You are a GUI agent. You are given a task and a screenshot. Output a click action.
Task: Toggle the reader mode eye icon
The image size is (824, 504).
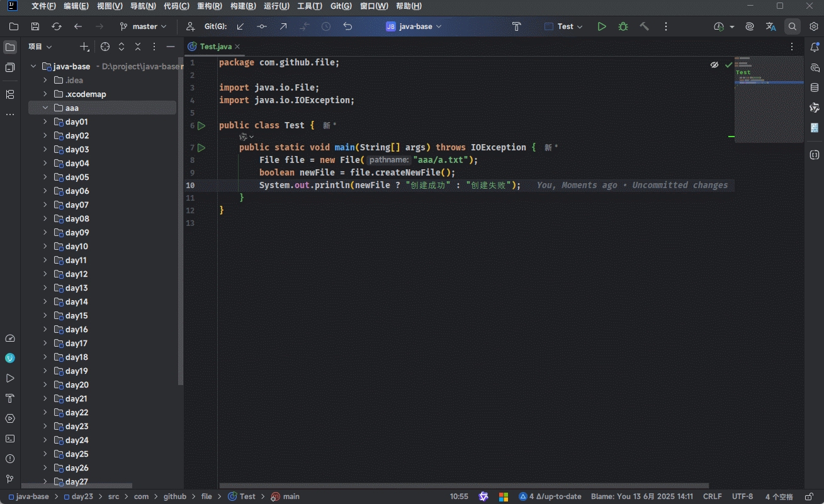pyautogui.click(x=714, y=65)
